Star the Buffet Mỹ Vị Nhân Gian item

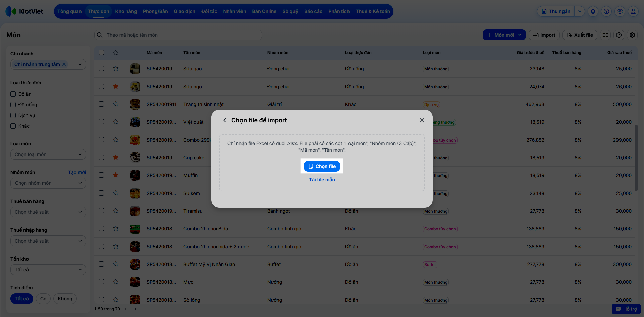[116, 264]
